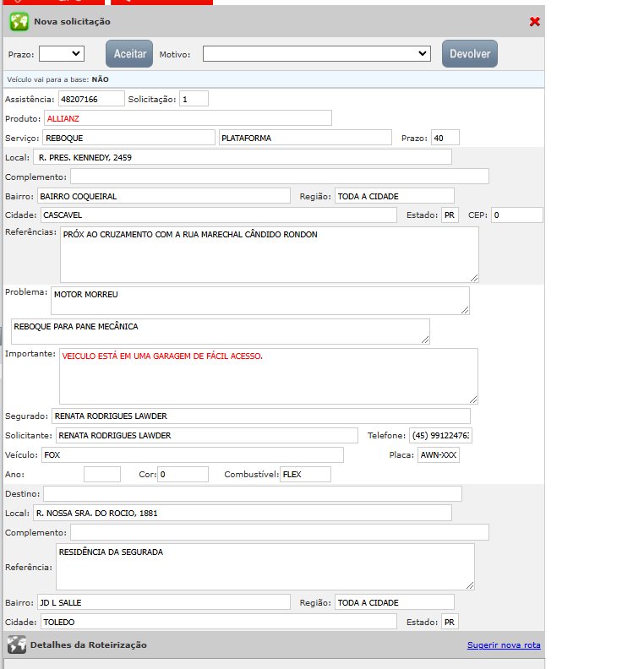Click the Detalhes da Roteirização heading
Image resolution: width=644 pixels, height=669 pixels.
pyautogui.click(x=89, y=645)
